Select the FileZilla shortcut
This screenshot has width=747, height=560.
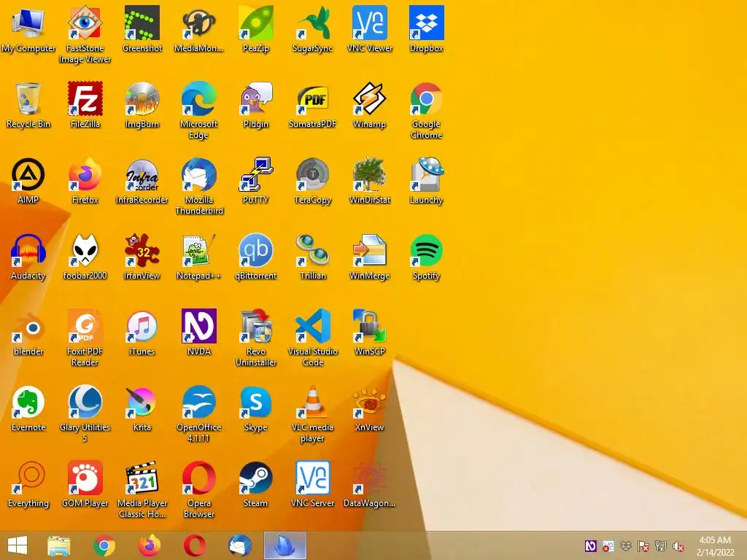tap(85, 98)
